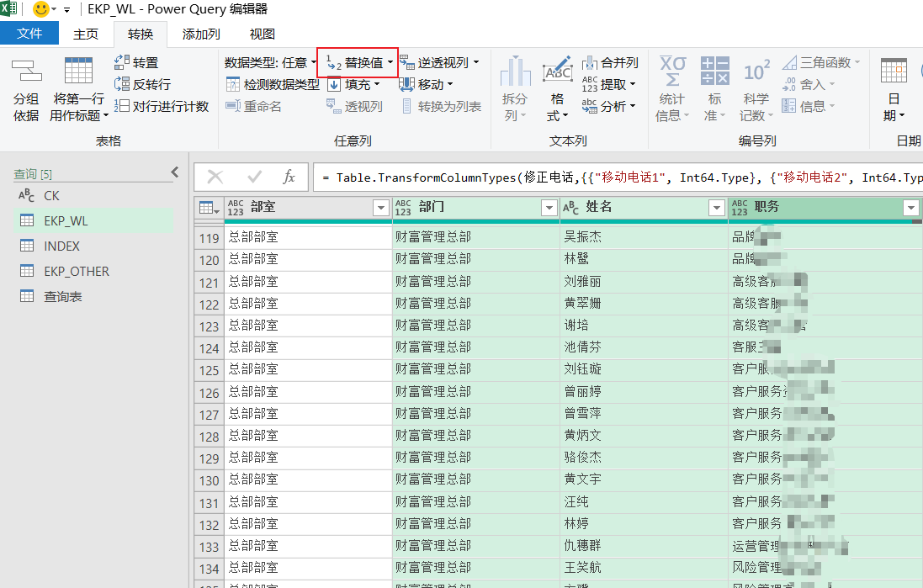The height and width of the screenshot is (588, 923).
Task: Select the 查询表 query
Action: [x=93, y=297]
